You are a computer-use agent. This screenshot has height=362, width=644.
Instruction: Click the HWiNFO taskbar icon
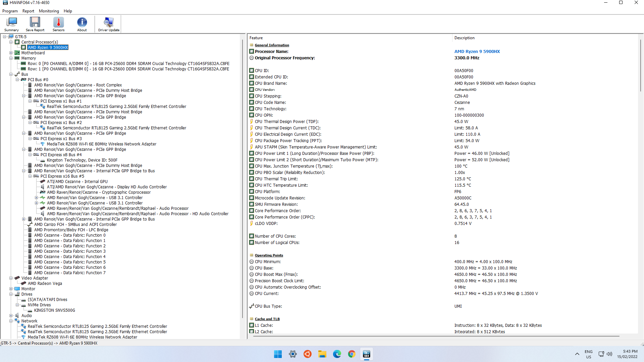(366, 354)
